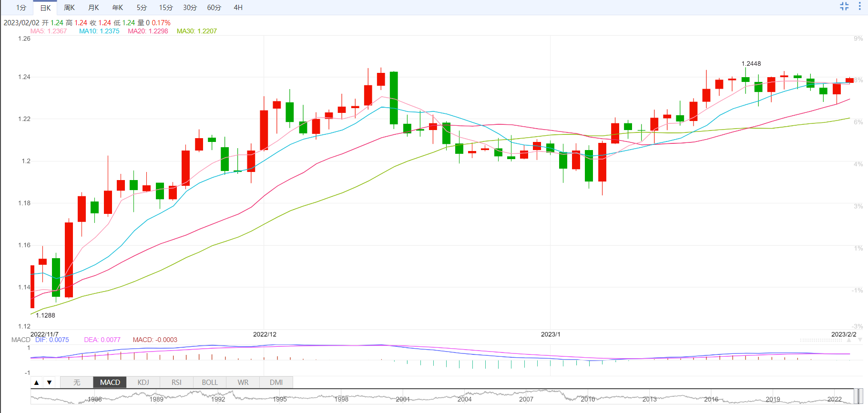Image resolution: width=868 pixels, height=413 pixels.
Task: Click the gray down triangle under 2023/2/2
Action: point(860,340)
